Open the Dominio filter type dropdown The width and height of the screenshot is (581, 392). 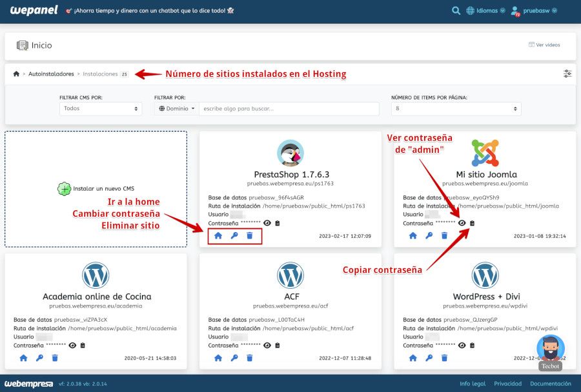(177, 108)
